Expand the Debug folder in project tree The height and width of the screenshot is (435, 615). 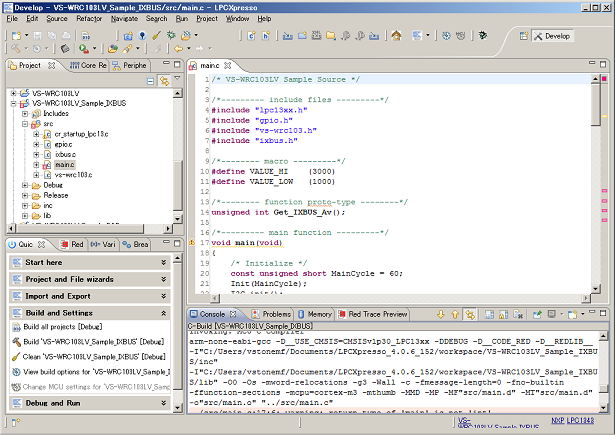(x=25, y=185)
